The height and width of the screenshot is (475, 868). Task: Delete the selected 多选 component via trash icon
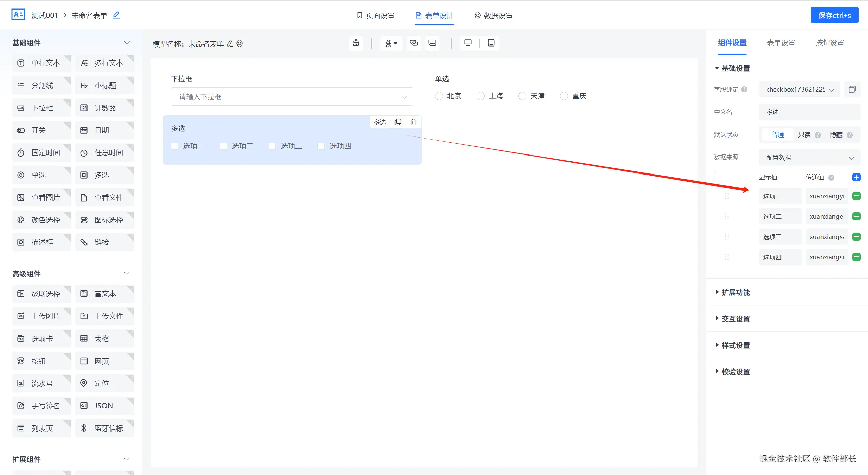pos(413,122)
